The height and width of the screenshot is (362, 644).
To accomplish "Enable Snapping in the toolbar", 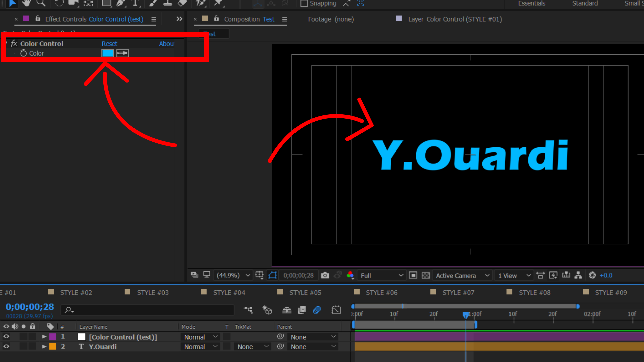I will [304, 3].
